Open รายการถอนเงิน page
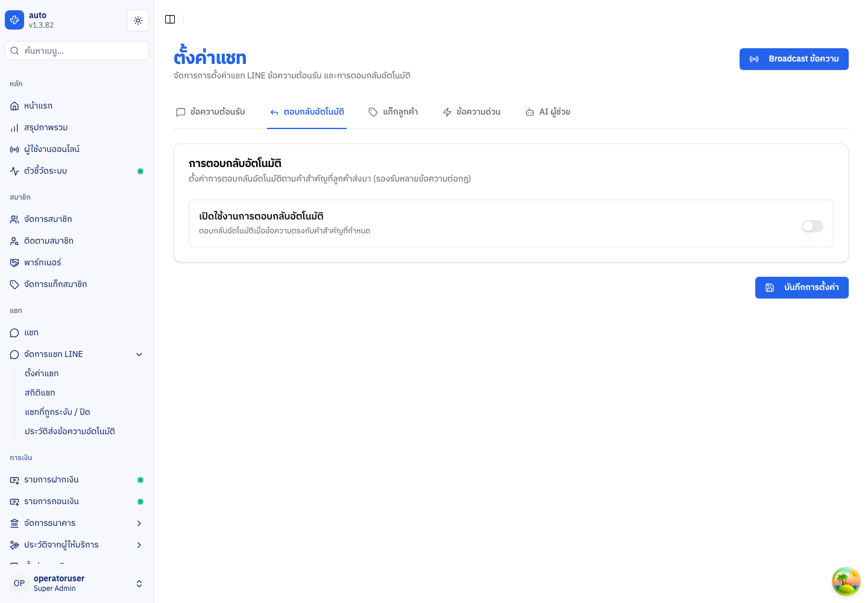This screenshot has width=868, height=603. (x=77, y=502)
